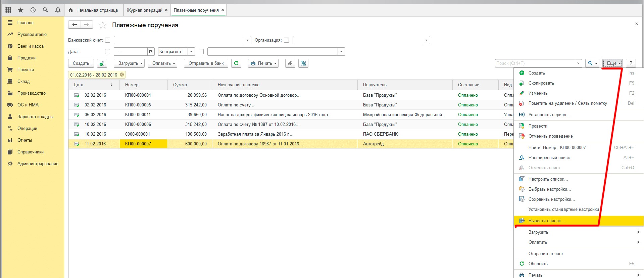The width and height of the screenshot is (644, 278).
Task: Enable the Банковский счет filter checkbox
Action: (108, 40)
